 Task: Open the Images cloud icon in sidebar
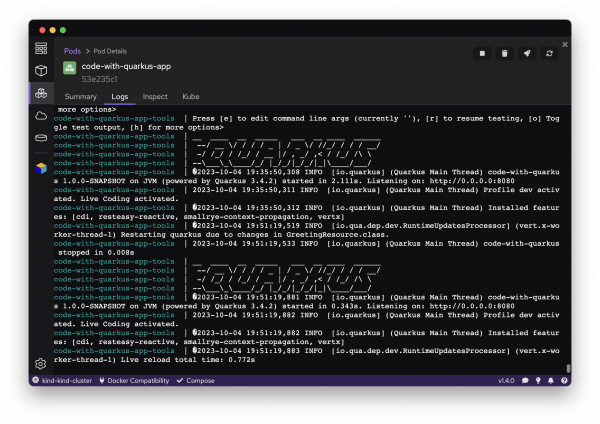point(41,115)
